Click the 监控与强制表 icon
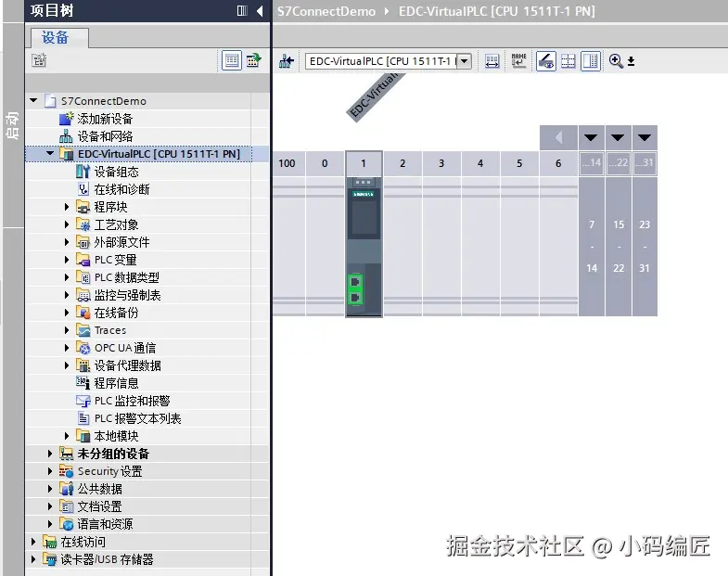728x576 pixels. point(83,295)
